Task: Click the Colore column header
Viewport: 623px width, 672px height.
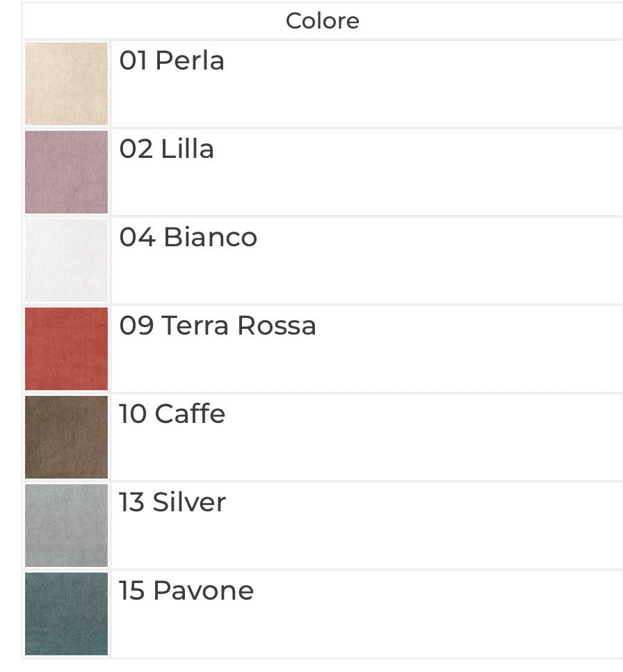Action: tap(323, 21)
